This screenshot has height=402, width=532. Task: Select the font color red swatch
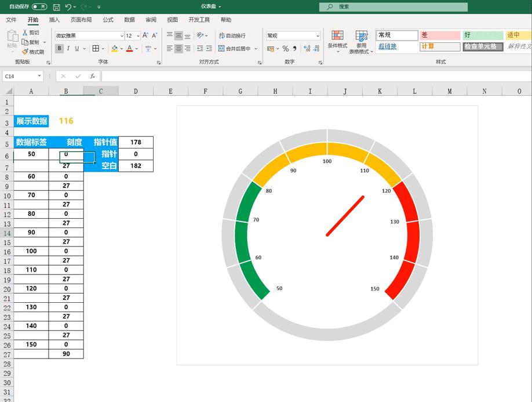130,50
